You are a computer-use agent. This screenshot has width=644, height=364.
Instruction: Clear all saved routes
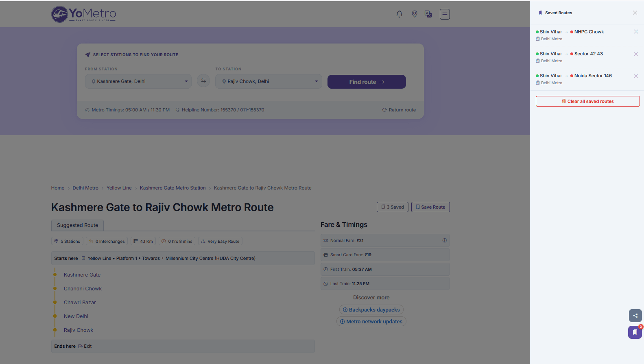(587, 101)
